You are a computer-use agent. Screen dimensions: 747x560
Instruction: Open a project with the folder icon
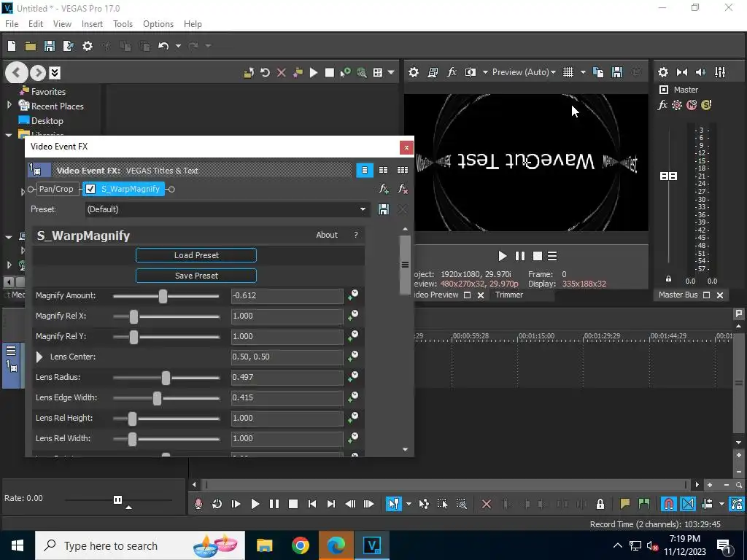(31, 46)
